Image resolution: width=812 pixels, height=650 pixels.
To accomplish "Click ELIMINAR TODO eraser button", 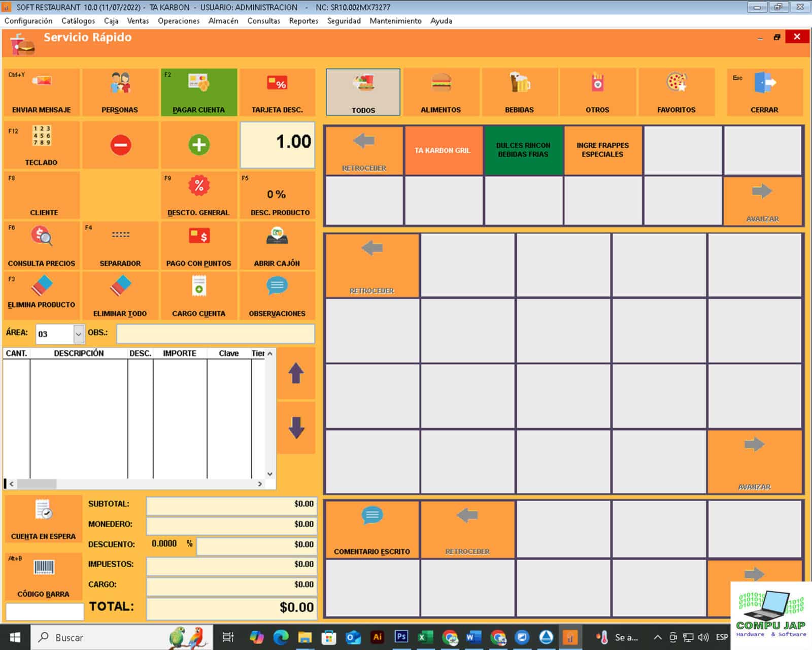I will [x=120, y=296].
